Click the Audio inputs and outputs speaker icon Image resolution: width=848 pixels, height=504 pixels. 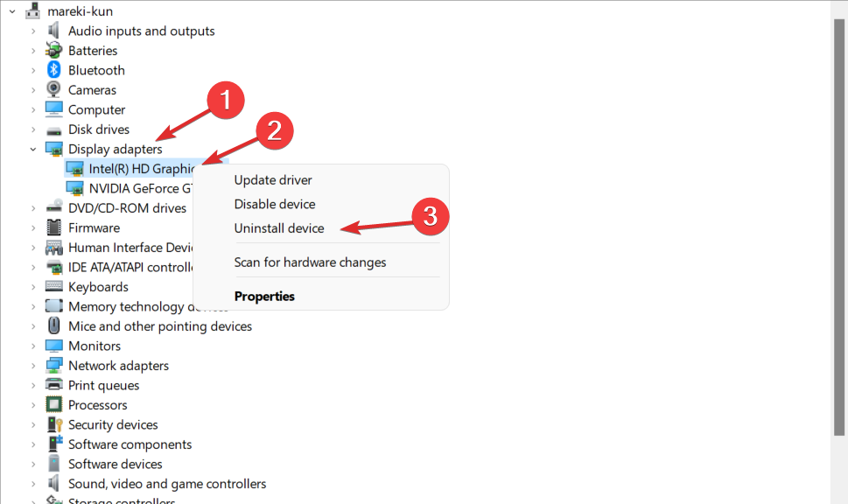[x=54, y=31]
